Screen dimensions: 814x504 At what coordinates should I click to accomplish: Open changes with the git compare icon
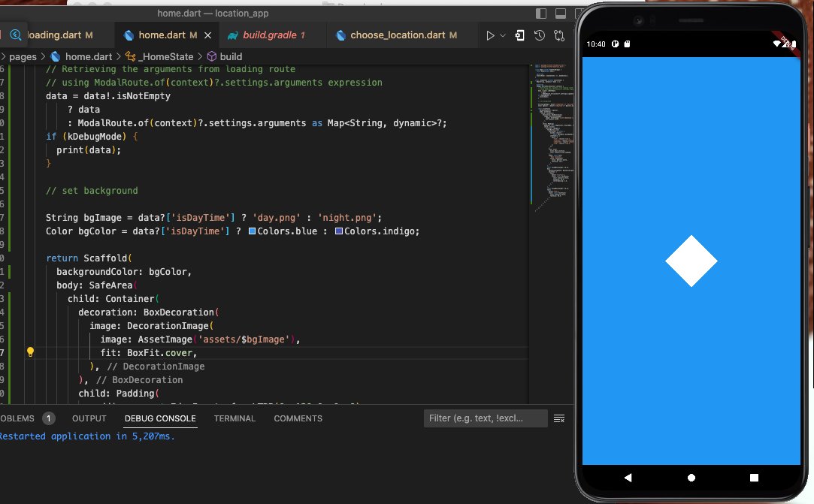[x=559, y=35]
